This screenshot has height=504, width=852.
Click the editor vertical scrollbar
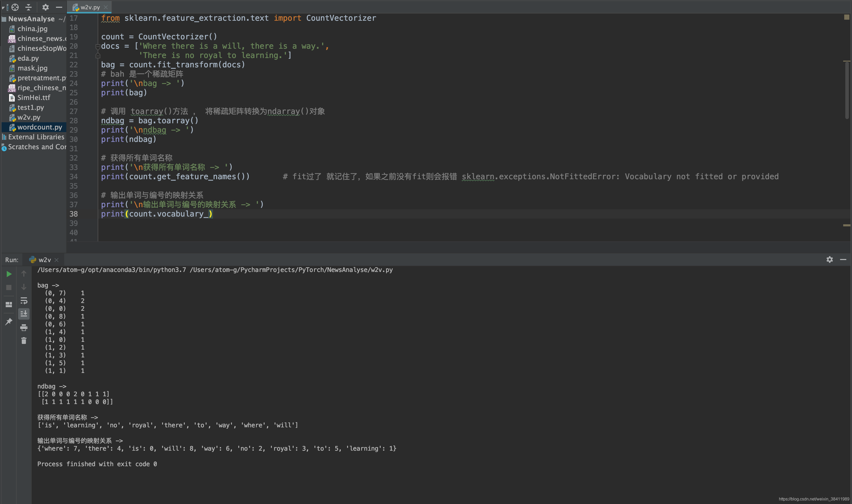coord(847,90)
